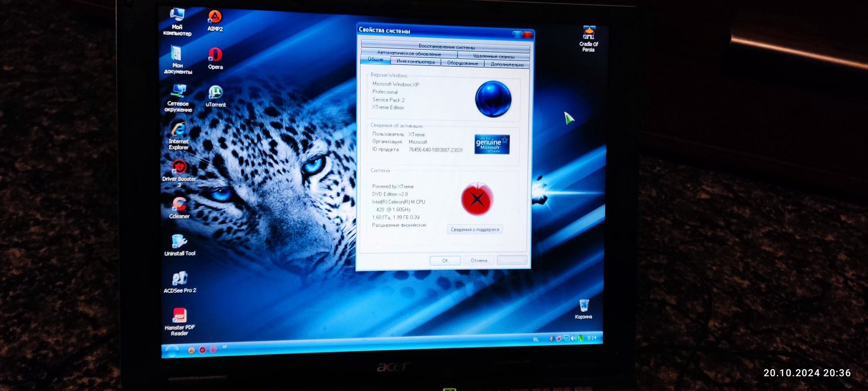This screenshot has width=868, height=391.
Task: Click the DVD Edition v2.8 text
Action: point(390,194)
